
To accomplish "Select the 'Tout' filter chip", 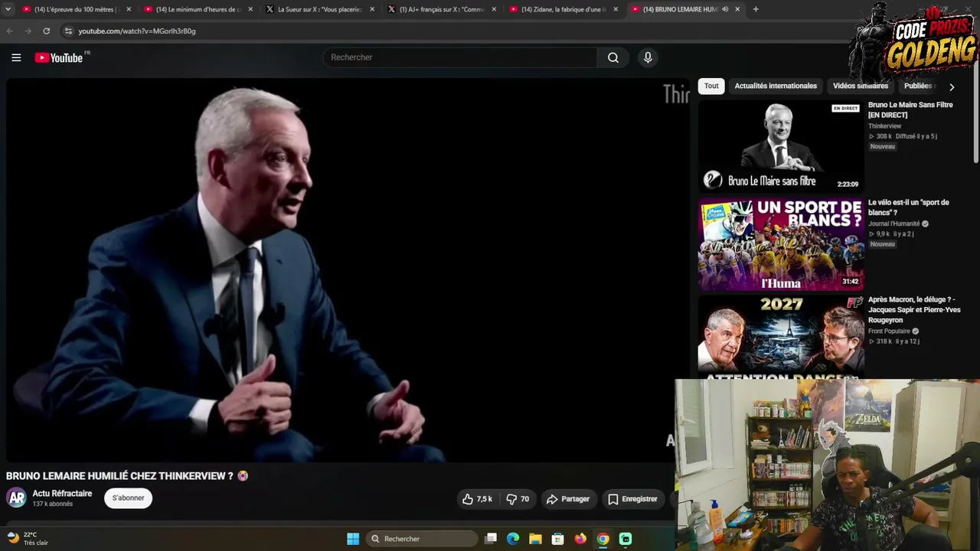I will click(711, 86).
